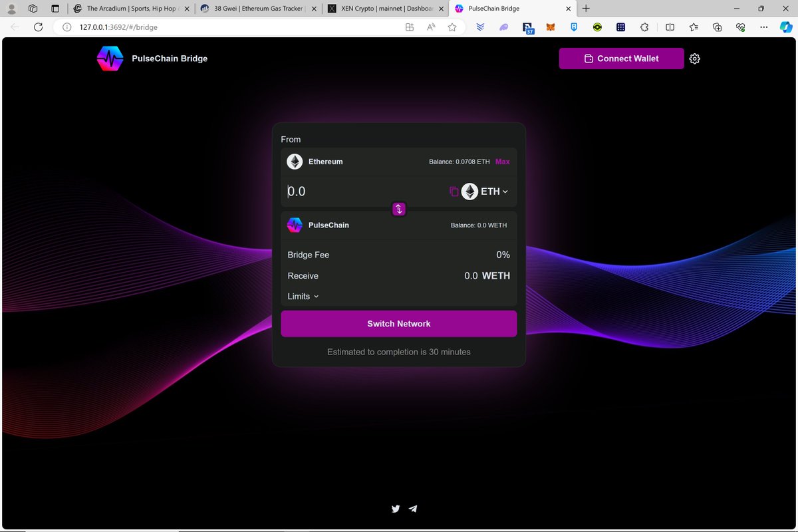Click the Balance: 0.0708 ETH text

pyautogui.click(x=459, y=162)
